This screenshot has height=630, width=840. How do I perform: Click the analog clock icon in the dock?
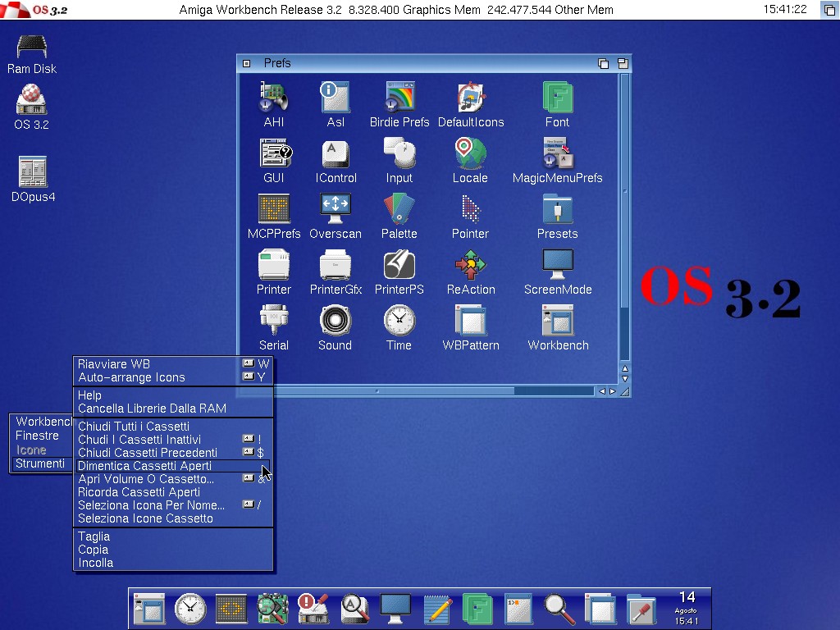(x=190, y=608)
